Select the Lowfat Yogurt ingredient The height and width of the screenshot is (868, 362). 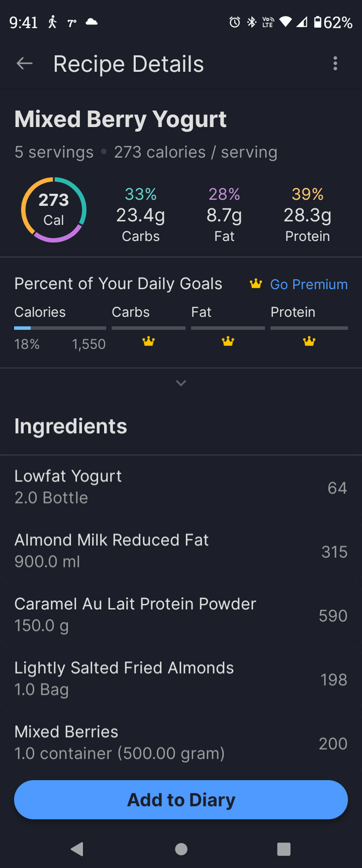pyautogui.click(x=181, y=487)
